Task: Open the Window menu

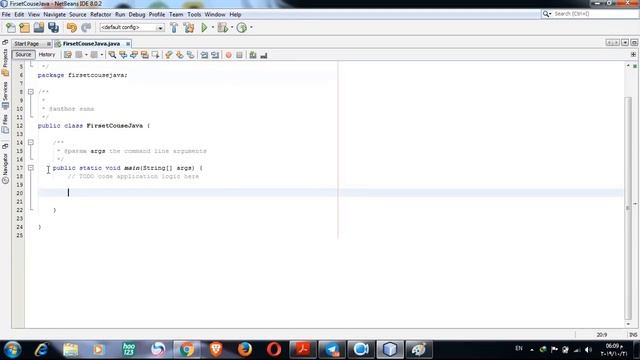Action: click(215, 14)
